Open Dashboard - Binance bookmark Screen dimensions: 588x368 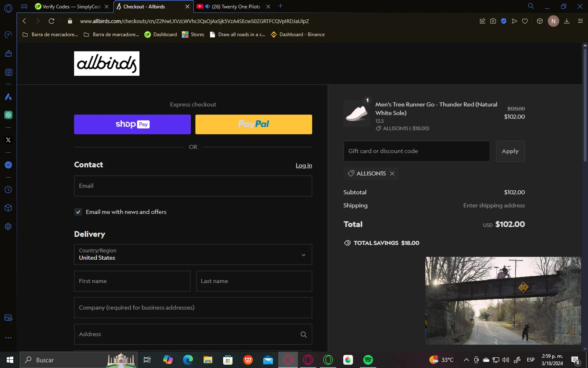click(x=298, y=35)
